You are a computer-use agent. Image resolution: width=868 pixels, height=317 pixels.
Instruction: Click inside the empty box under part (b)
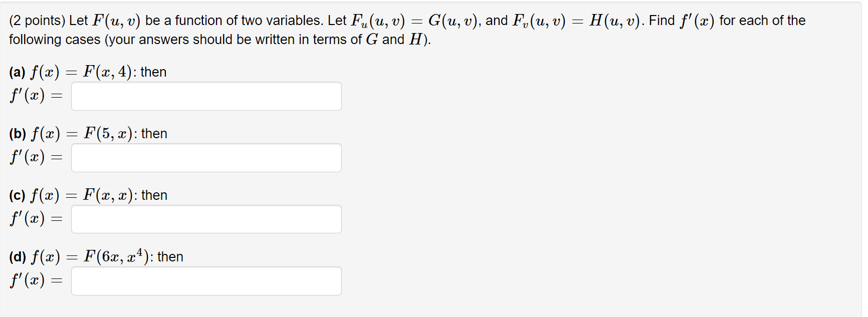tap(205, 158)
